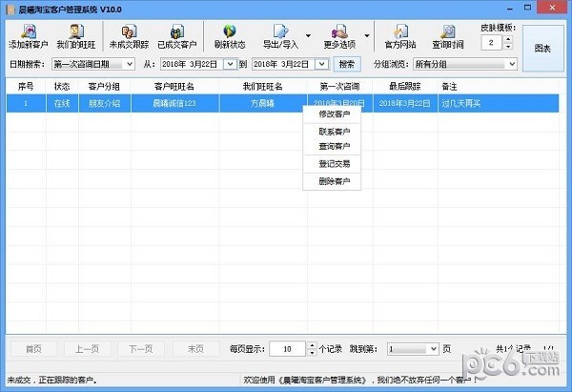This screenshot has width=572, height=392.
Task: Click the 序号 column header
Action: click(26, 87)
